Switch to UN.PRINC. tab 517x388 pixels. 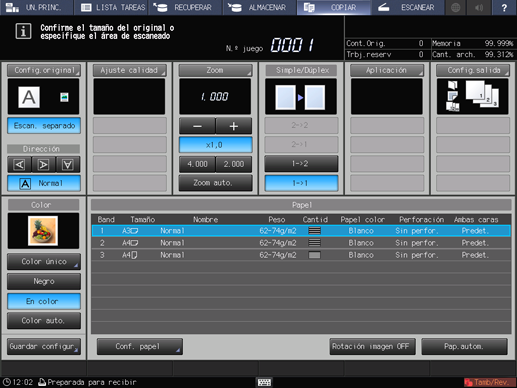37,7
